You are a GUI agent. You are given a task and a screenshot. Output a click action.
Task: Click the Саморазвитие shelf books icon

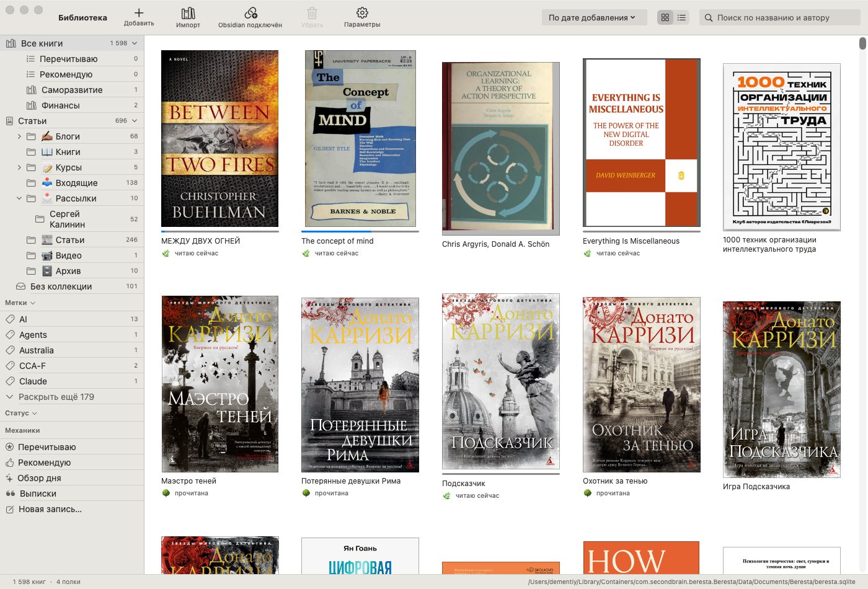click(x=32, y=90)
